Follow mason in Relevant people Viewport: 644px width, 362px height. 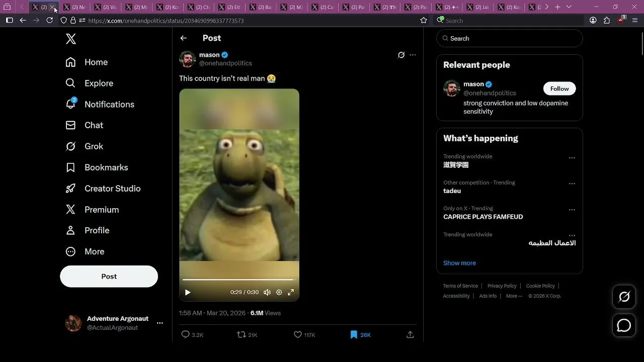(x=559, y=88)
